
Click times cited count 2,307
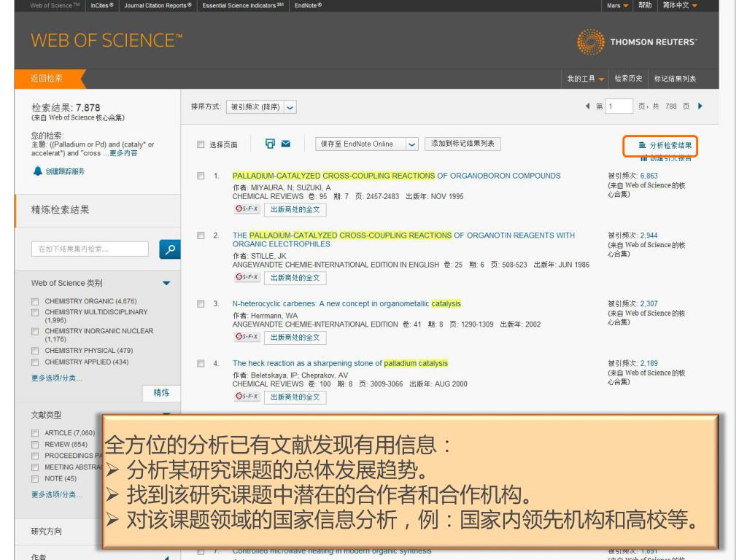[649, 303]
